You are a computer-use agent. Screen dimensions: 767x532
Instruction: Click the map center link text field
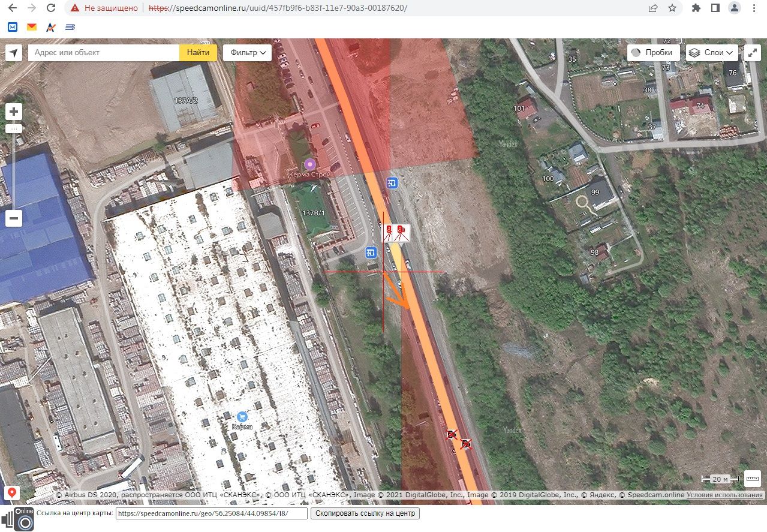click(211, 514)
